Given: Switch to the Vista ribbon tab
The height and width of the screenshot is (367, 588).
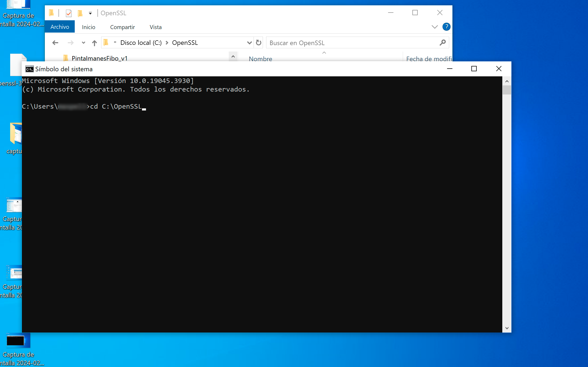Looking at the screenshot, I should click(x=156, y=27).
